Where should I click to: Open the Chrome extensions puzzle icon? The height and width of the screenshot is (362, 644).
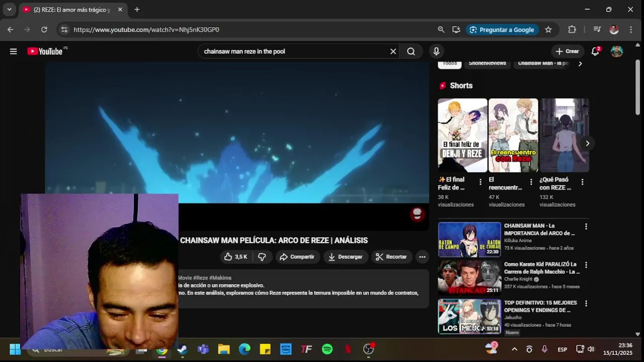[x=572, y=30]
